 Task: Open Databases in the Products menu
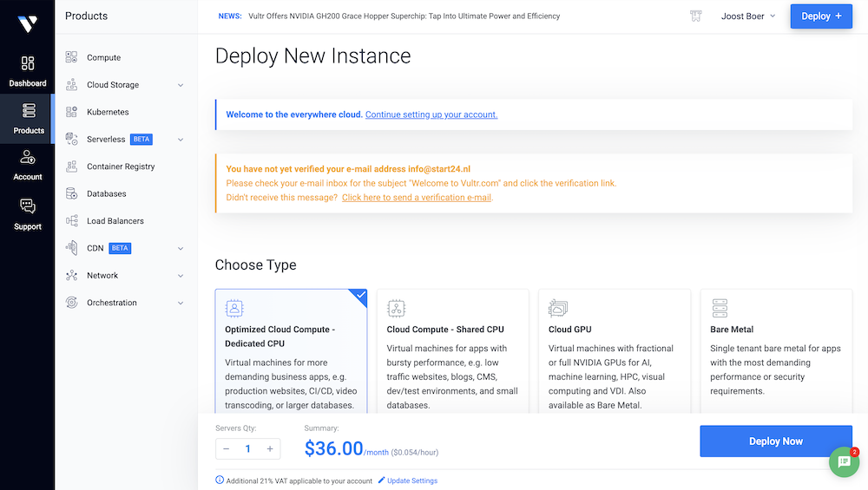pyautogui.click(x=106, y=194)
